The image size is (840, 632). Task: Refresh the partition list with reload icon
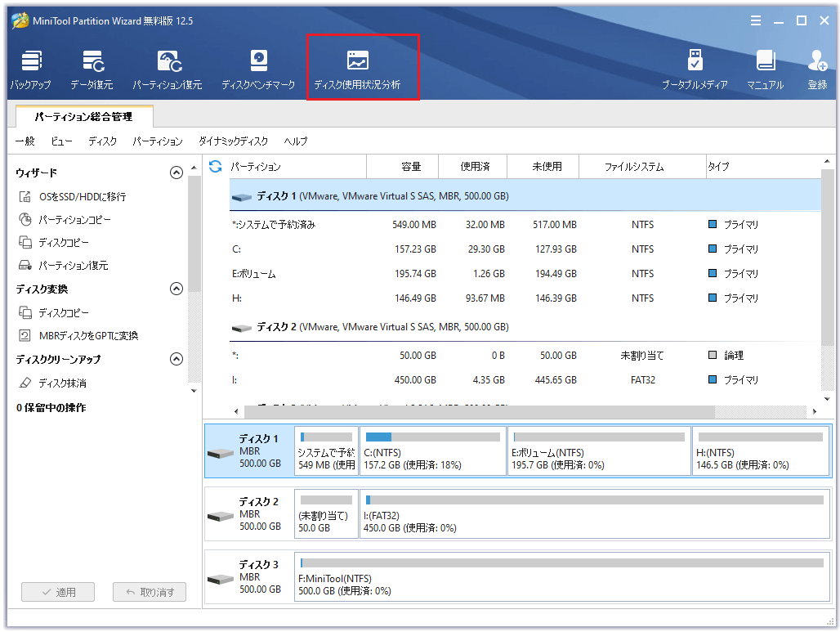216,167
